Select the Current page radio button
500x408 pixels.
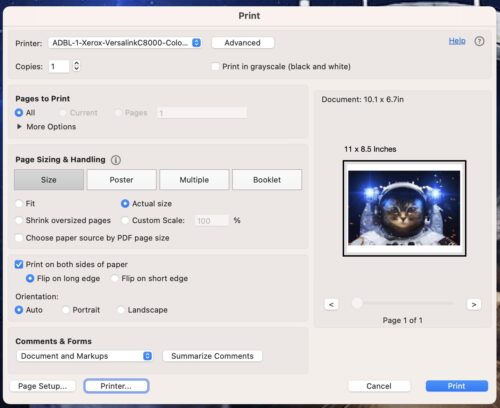63,113
